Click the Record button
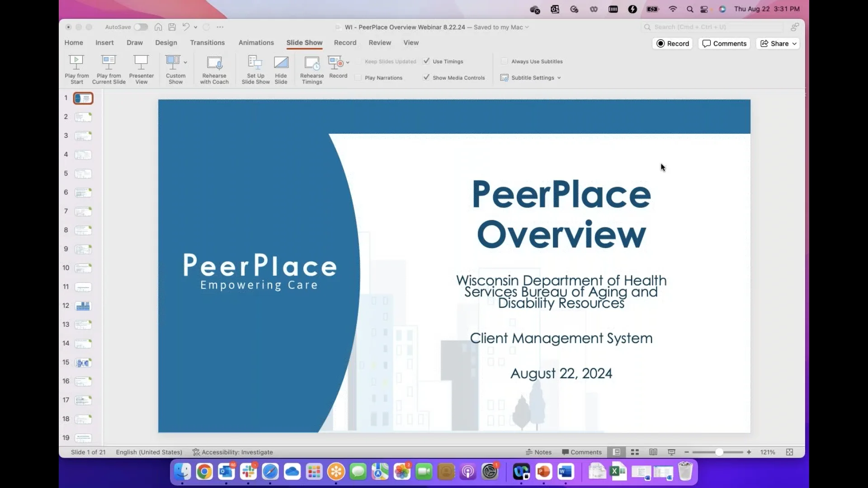 [x=673, y=43]
